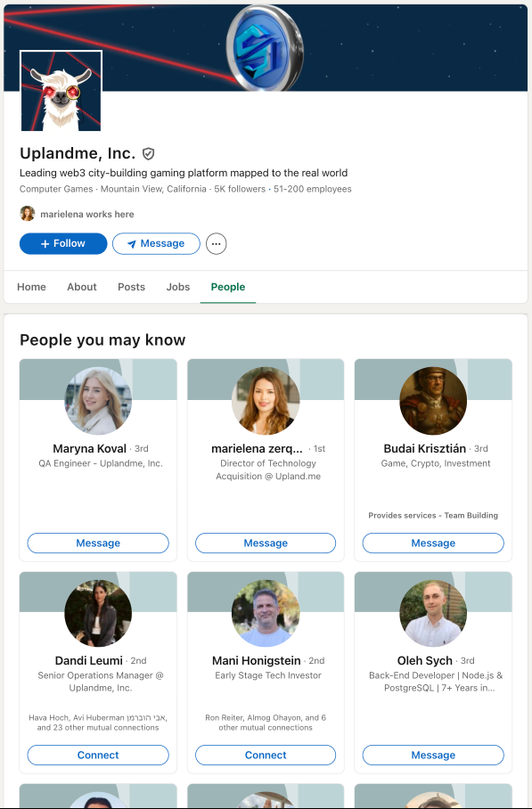
Task: Click 'marielena works here' text
Action: tap(87, 214)
